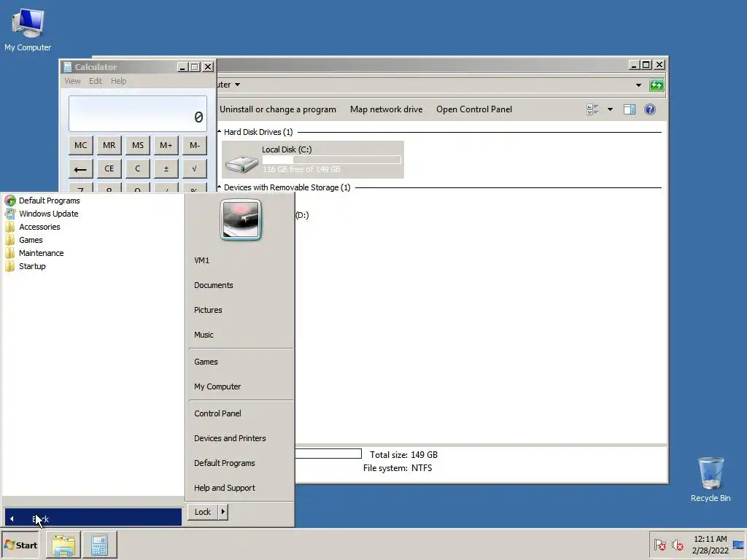Screen dimensions: 747x560
Task: Click the C clear calculator key
Action: 138,168
